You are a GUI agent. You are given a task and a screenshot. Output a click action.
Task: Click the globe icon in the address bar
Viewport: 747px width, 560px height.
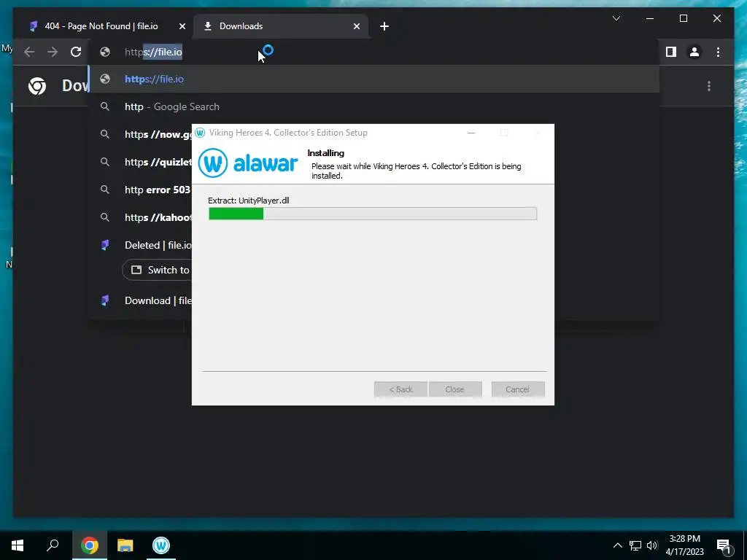pyautogui.click(x=105, y=52)
